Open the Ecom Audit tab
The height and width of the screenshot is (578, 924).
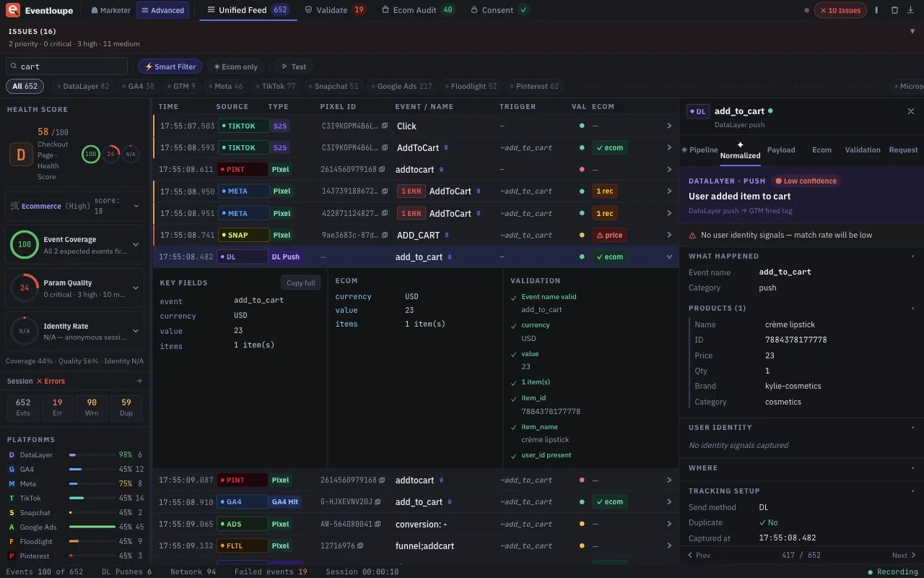[x=419, y=10]
